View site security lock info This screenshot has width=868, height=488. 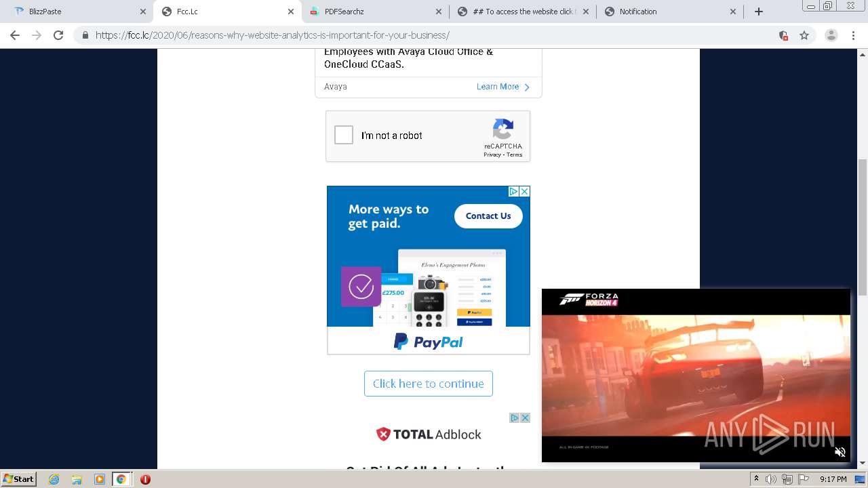click(85, 35)
